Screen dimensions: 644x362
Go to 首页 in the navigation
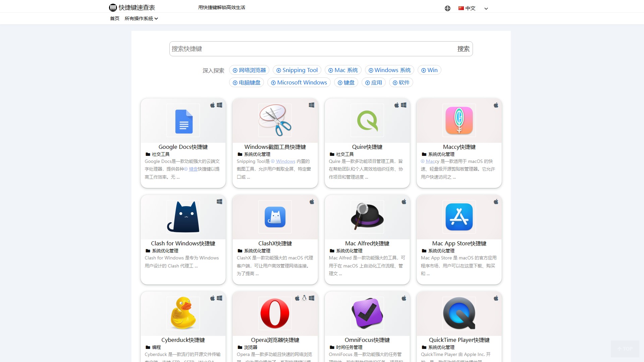(115, 18)
